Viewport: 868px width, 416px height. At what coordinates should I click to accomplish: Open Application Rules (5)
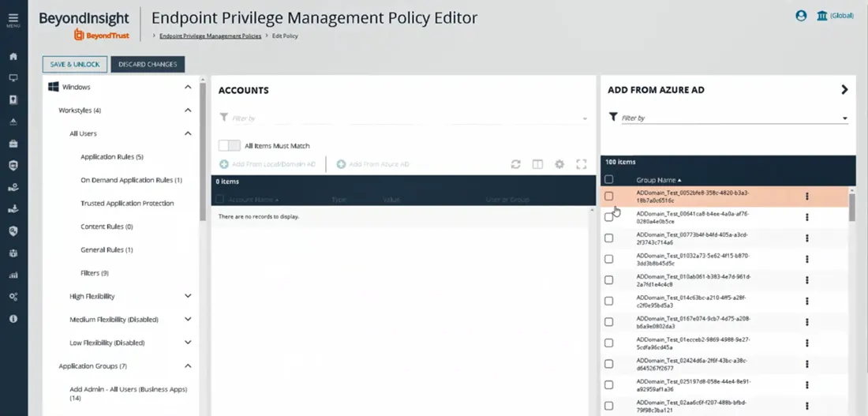tap(112, 157)
